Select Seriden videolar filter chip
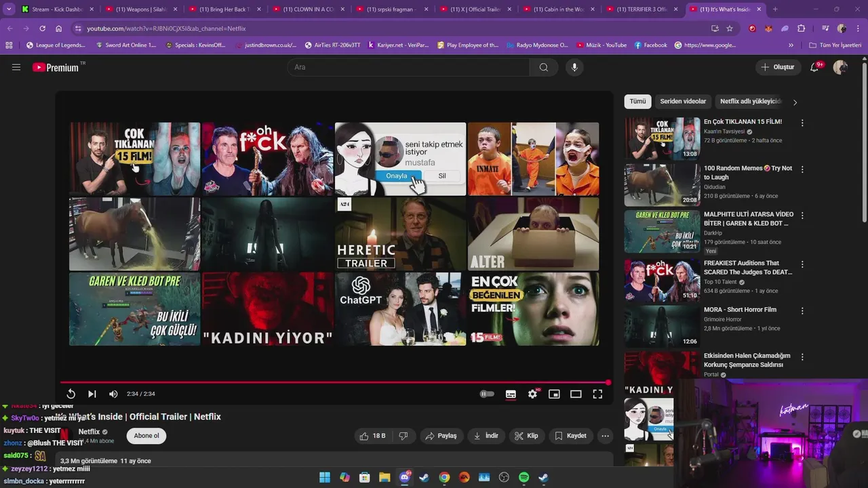The image size is (868, 488). pos(683,102)
